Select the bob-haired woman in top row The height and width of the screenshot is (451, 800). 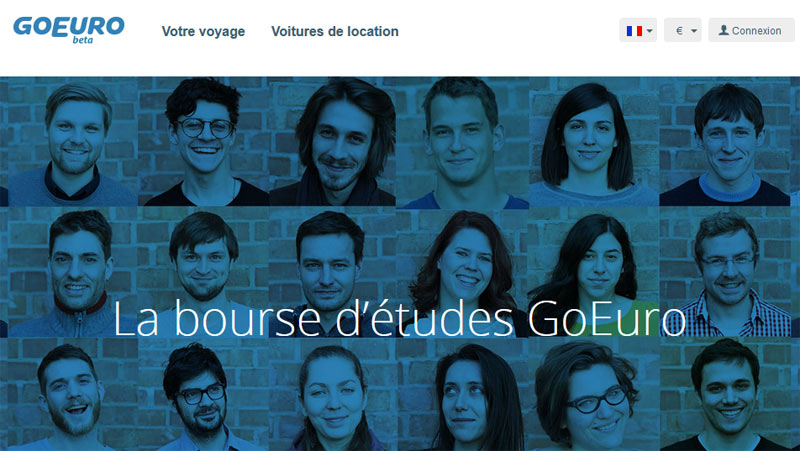(593, 142)
